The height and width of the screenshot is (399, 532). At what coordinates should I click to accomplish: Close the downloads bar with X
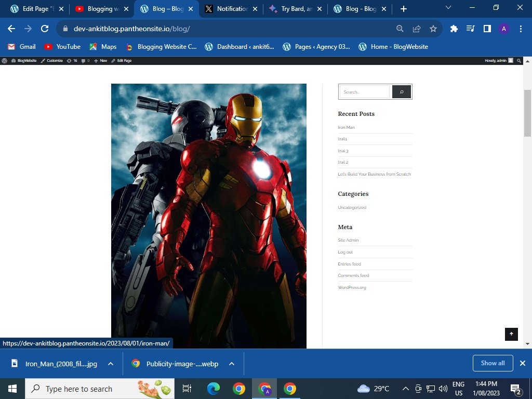pyautogui.click(x=523, y=363)
